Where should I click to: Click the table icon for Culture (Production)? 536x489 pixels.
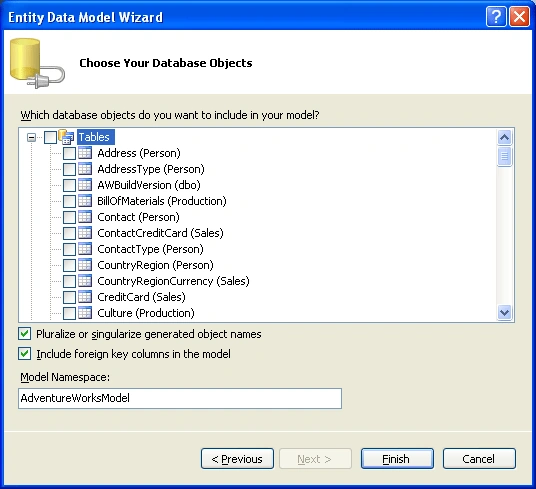pyautogui.click(x=85, y=313)
